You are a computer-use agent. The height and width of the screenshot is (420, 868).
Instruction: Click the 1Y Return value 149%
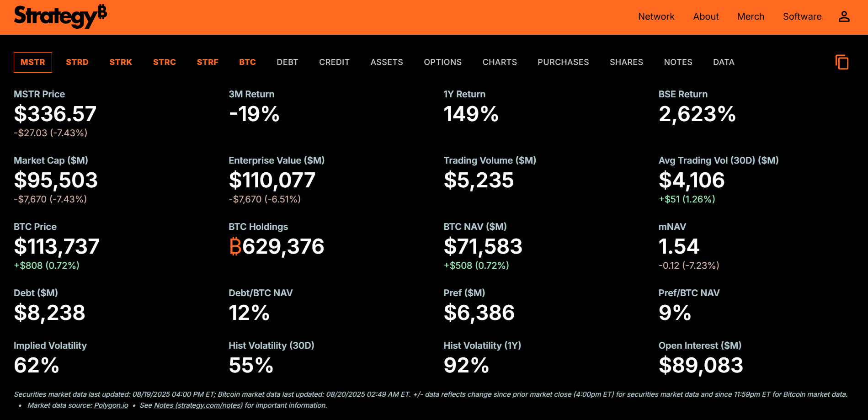[471, 114]
